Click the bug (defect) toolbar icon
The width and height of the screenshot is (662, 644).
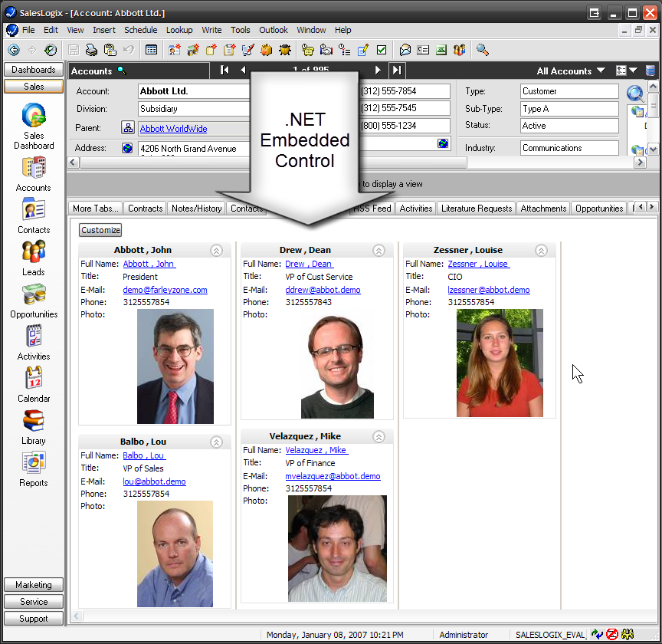(x=285, y=50)
